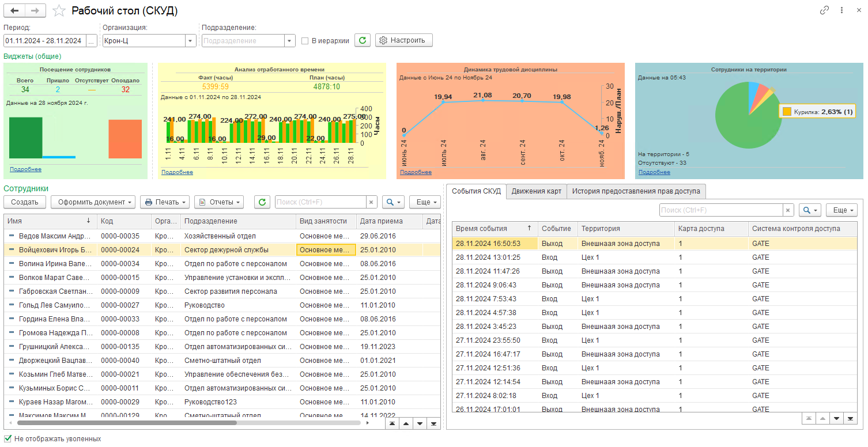Click refresh icon next to В иерархии

coord(362,40)
